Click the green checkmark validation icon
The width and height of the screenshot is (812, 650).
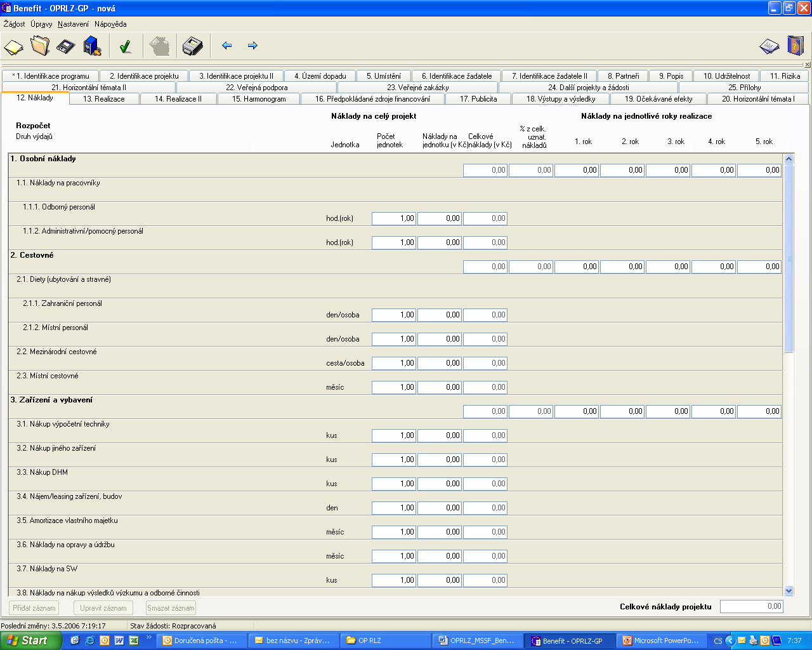[x=125, y=46]
